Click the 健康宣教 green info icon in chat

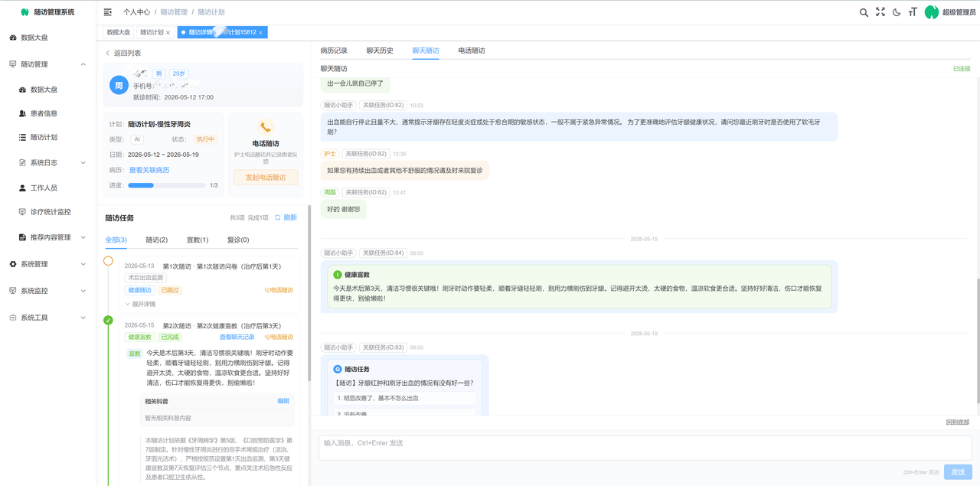point(338,274)
